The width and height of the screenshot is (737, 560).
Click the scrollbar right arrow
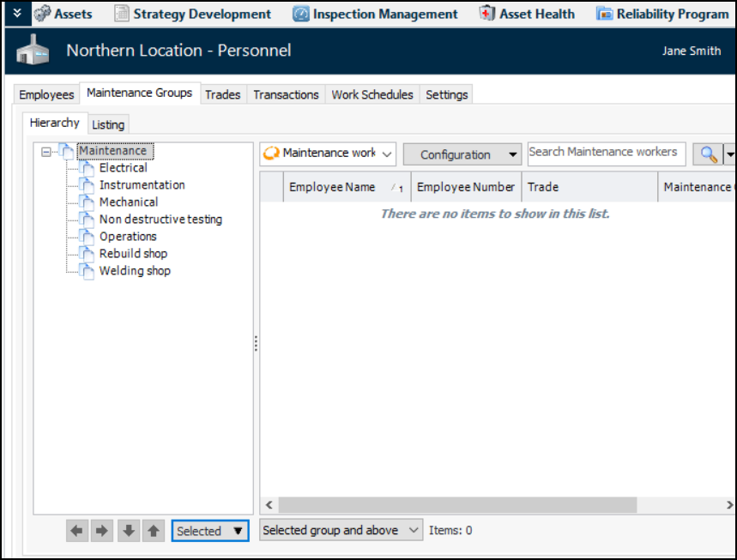coord(729,505)
